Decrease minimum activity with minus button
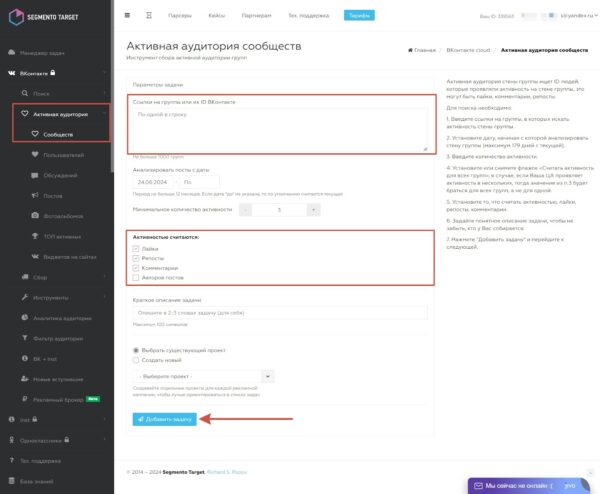 (x=246, y=210)
